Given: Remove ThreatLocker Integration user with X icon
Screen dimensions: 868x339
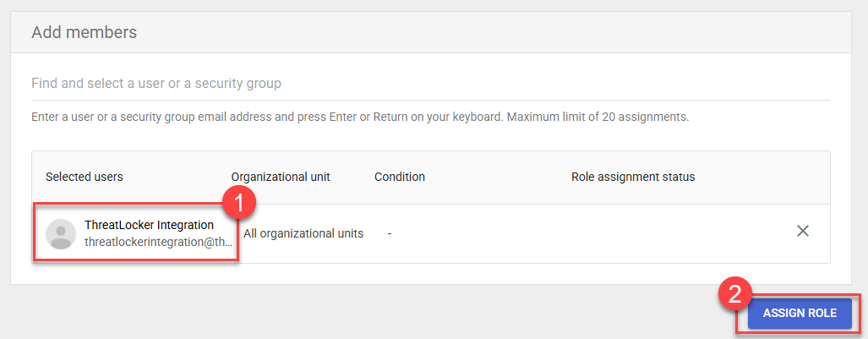Looking at the screenshot, I should tap(803, 231).
